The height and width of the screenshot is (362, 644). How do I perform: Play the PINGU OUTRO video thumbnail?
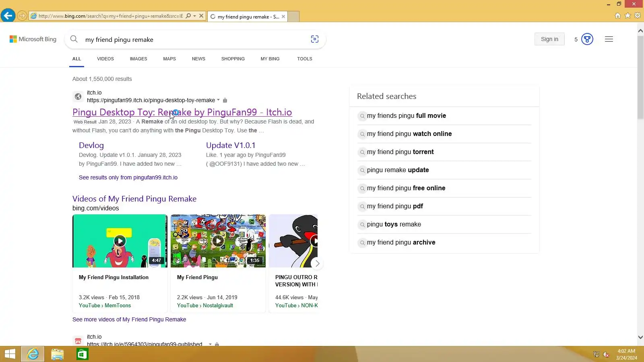(293, 241)
